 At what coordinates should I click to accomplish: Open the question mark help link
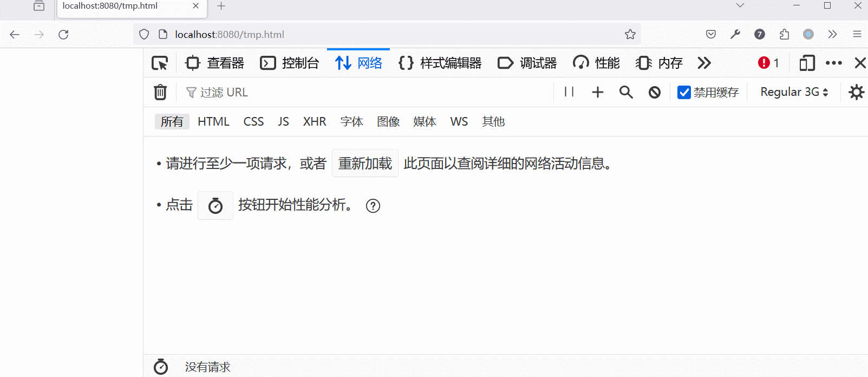[373, 206]
